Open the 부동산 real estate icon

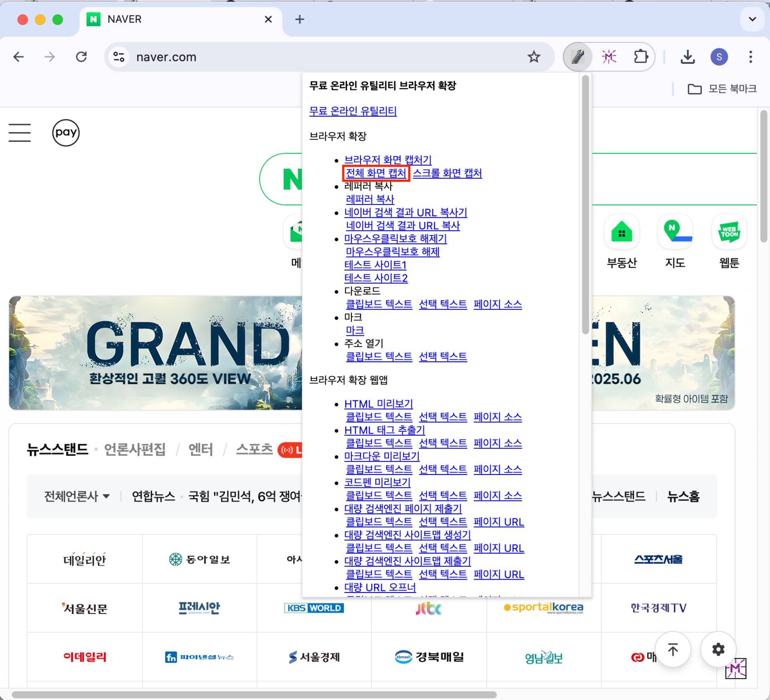pos(622,232)
